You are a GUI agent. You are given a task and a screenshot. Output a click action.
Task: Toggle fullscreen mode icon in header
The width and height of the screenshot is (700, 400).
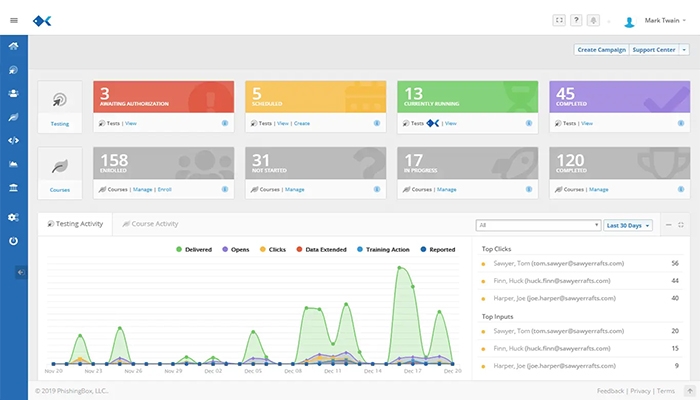[x=559, y=20]
